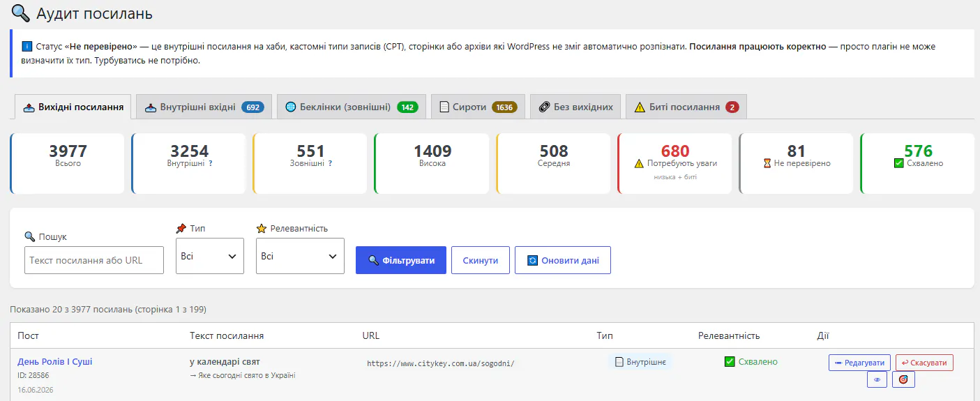This screenshot has width=980, height=401.
Task: Click the link chain icon on Без вихідних tab
Action: (x=545, y=107)
